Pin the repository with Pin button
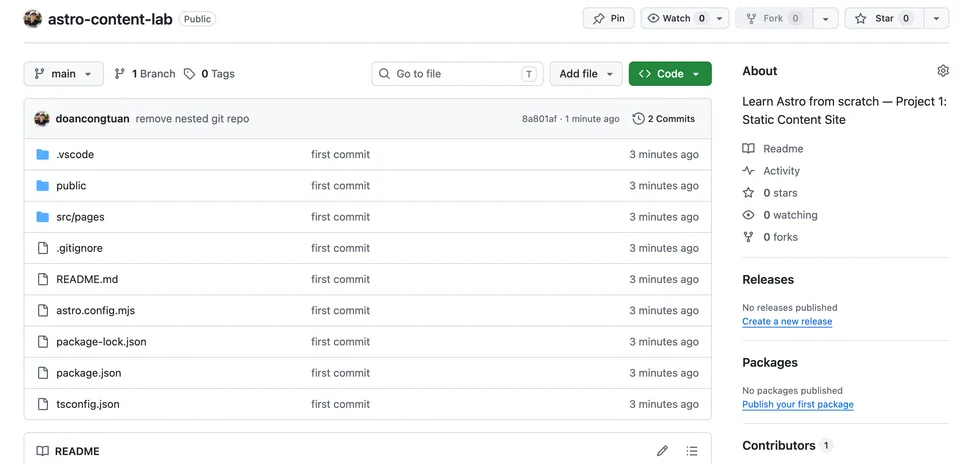The width and height of the screenshot is (960, 464). [609, 18]
